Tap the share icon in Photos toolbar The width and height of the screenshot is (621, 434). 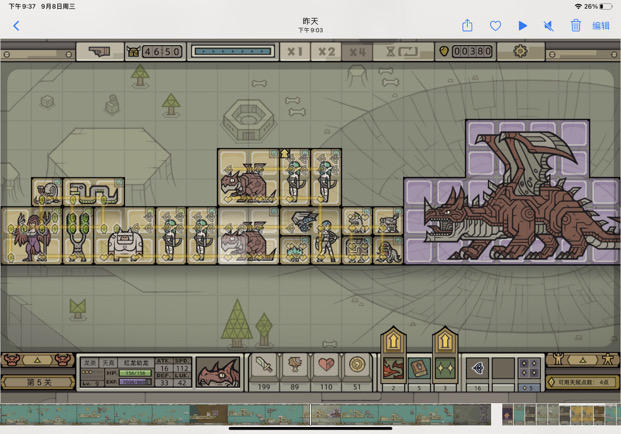pos(467,26)
